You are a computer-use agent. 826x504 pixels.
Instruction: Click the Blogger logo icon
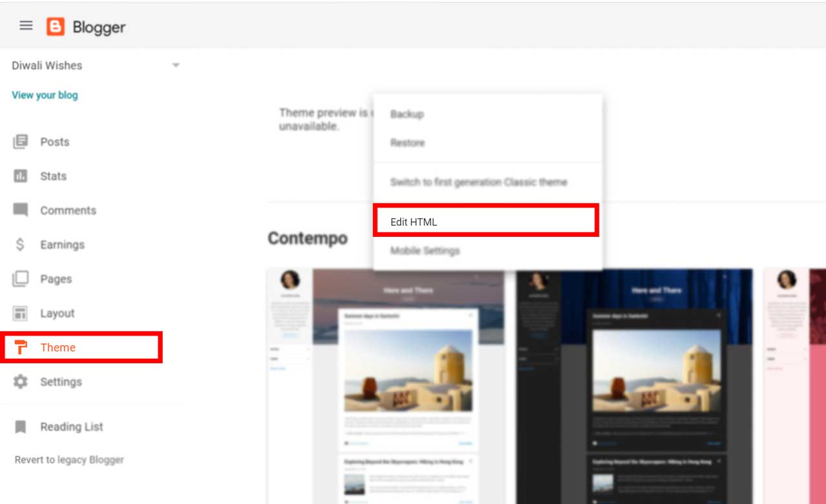coord(55,26)
